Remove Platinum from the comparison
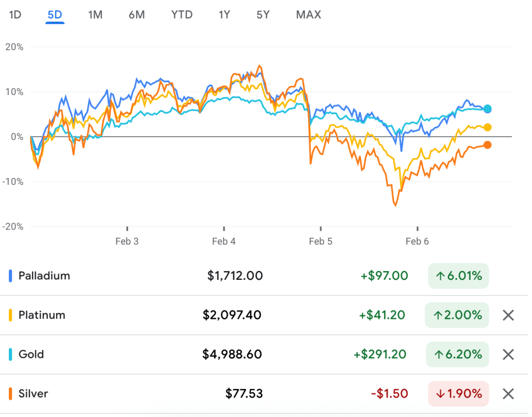The height and width of the screenshot is (417, 532). [x=508, y=315]
